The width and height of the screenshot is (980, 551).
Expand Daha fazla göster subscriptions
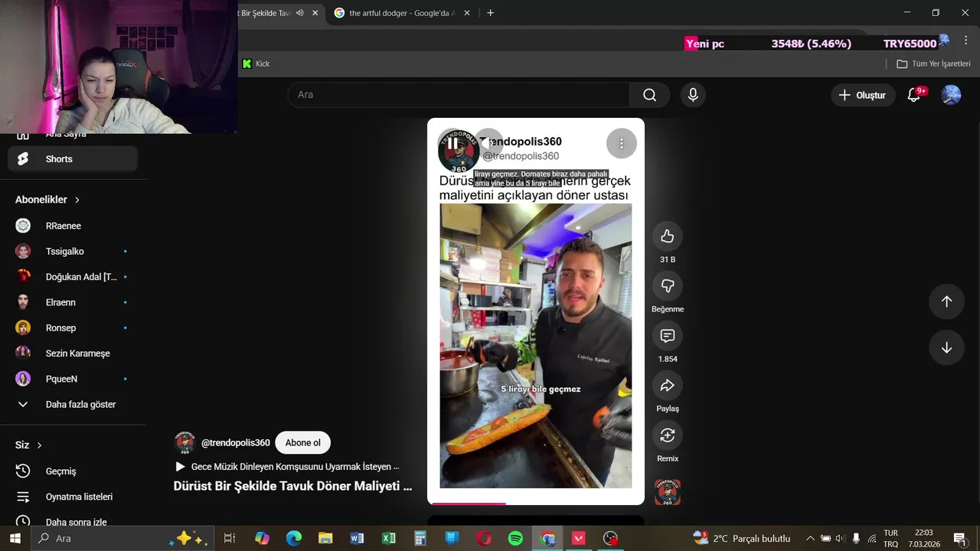73,404
